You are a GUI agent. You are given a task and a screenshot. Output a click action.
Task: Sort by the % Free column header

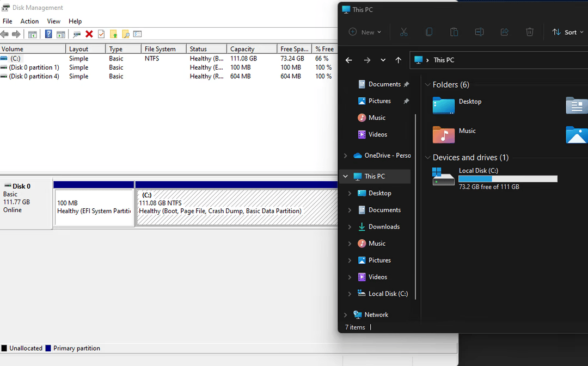tap(324, 49)
